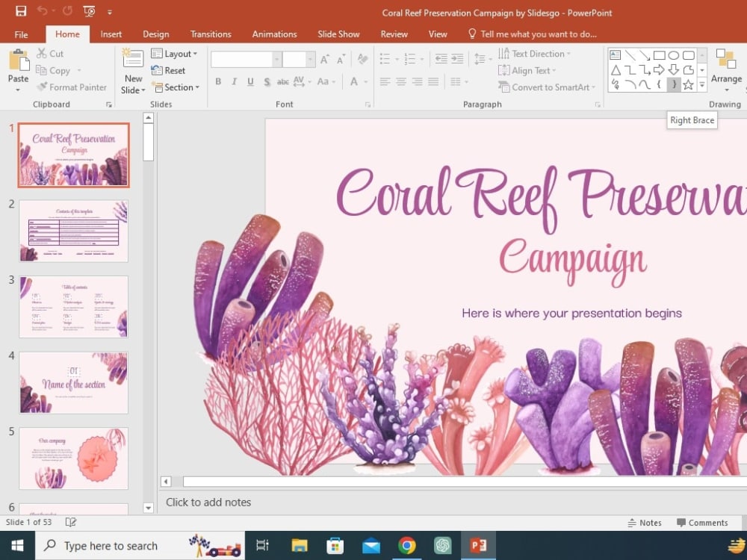Select slide 3 Table of contents thumbnail
Image resolution: width=747 pixels, height=560 pixels.
pos(74,307)
